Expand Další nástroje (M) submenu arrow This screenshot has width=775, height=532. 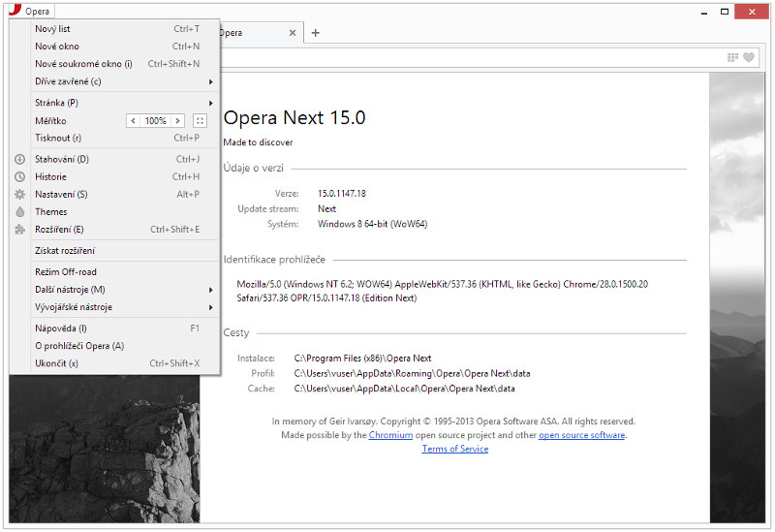210,290
